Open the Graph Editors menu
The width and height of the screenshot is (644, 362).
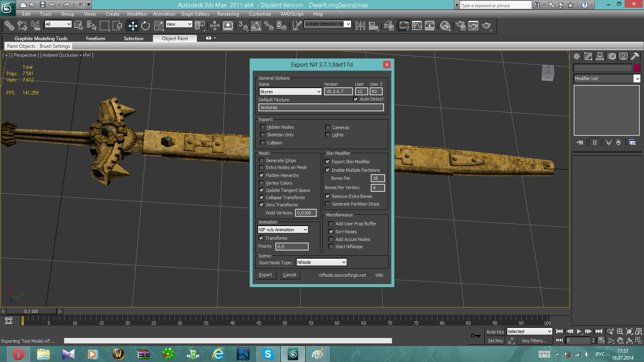click(x=195, y=14)
